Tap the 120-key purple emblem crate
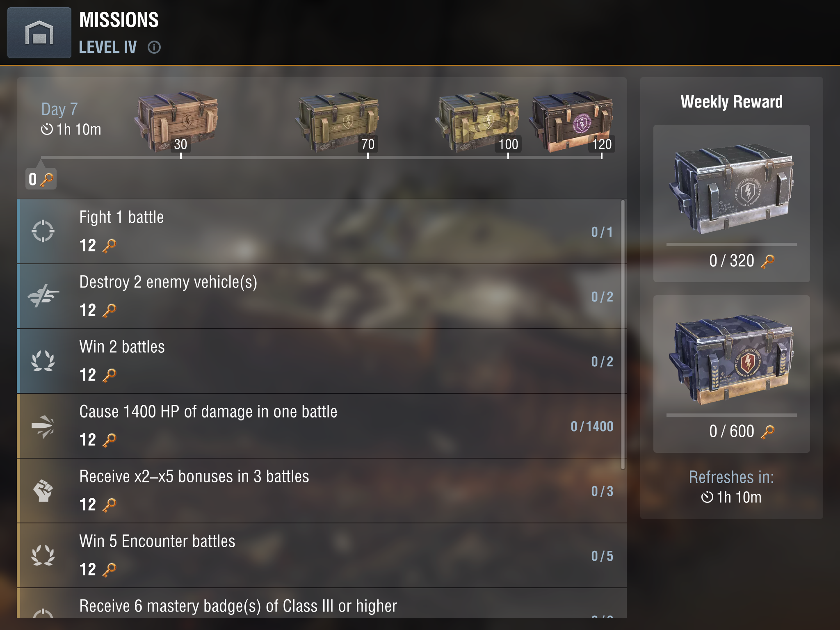The height and width of the screenshot is (630, 840). point(572,121)
